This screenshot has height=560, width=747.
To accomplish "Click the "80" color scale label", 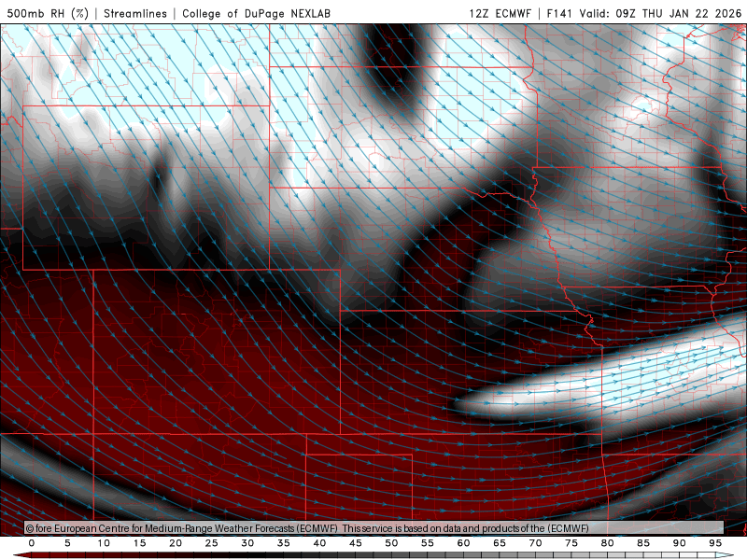I will point(608,543).
